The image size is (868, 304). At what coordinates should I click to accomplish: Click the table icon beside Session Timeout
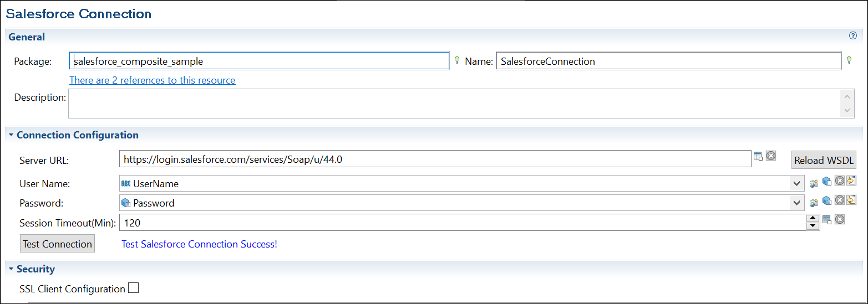(x=827, y=220)
